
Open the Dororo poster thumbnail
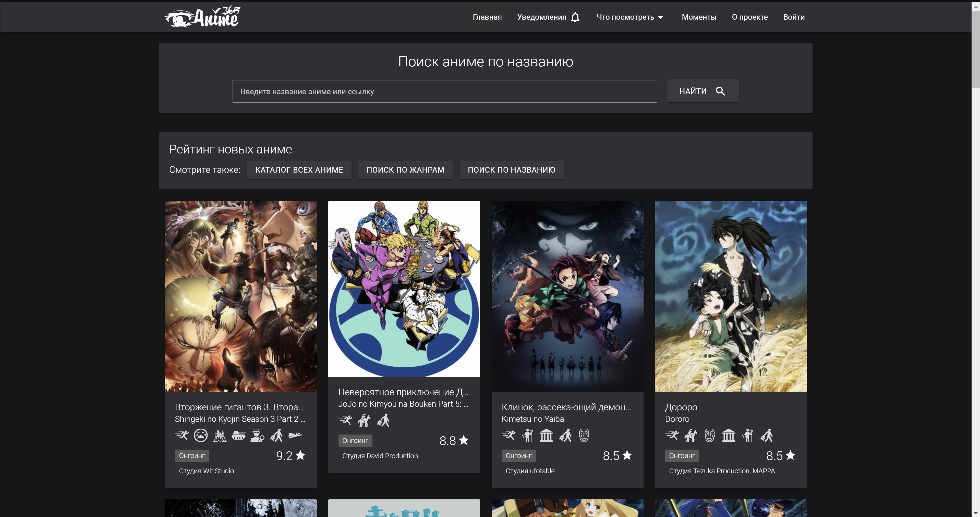[730, 296]
